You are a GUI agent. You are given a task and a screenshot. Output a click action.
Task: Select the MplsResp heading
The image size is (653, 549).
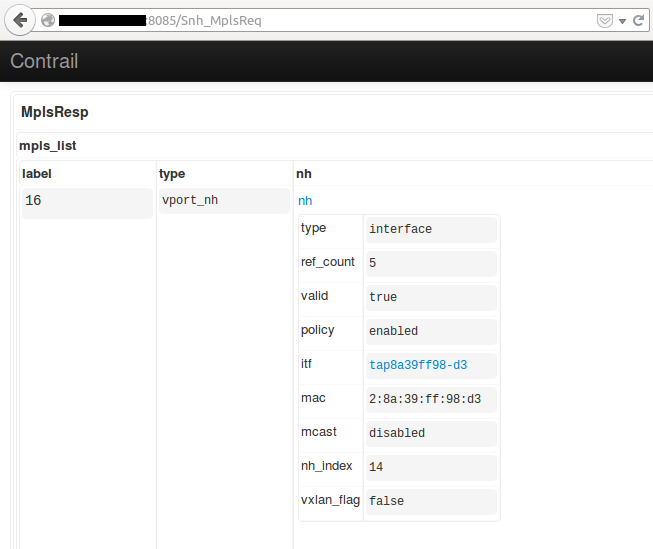pyautogui.click(x=55, y=112)
